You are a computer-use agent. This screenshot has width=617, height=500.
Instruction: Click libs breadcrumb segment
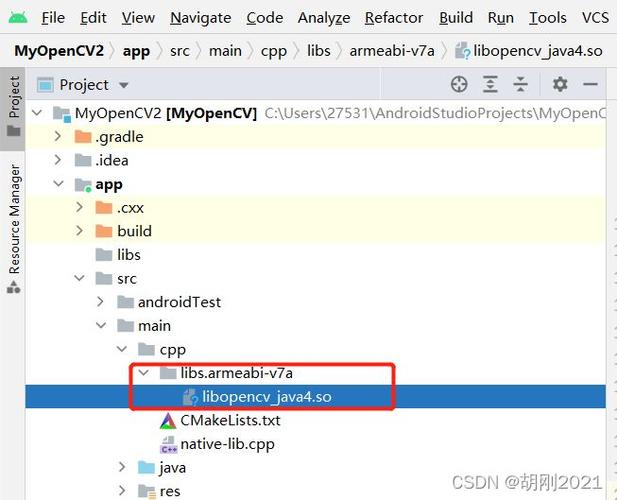[319, 51]
